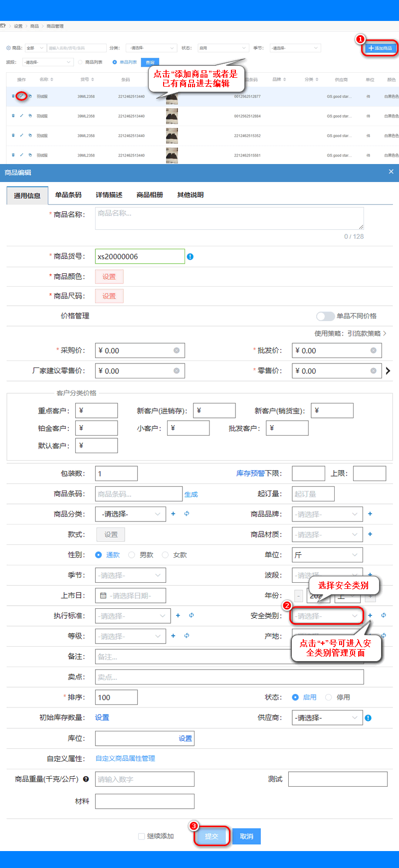Open the 自定义商品属性管理 link
This screenshot has height=868, width=399.
125,758
